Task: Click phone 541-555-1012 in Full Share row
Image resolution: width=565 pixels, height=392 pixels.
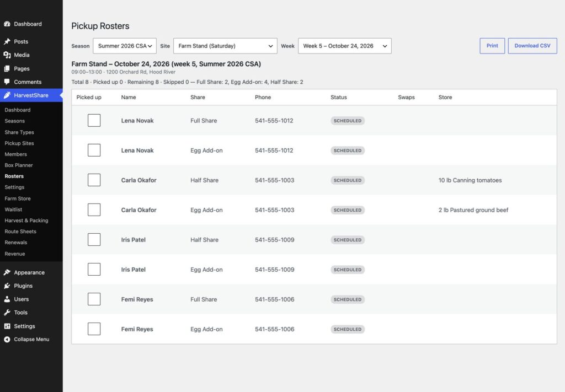Action: [274, 121]
